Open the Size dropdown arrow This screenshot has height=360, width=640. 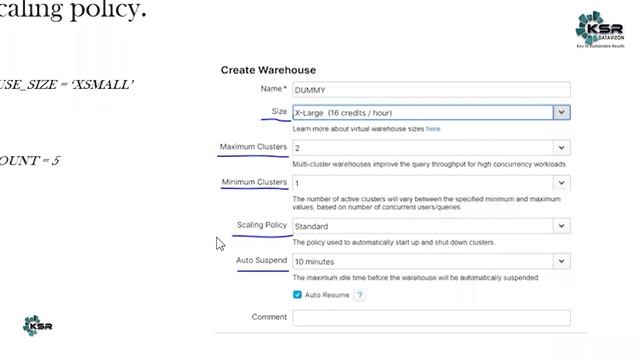point(562,112)
